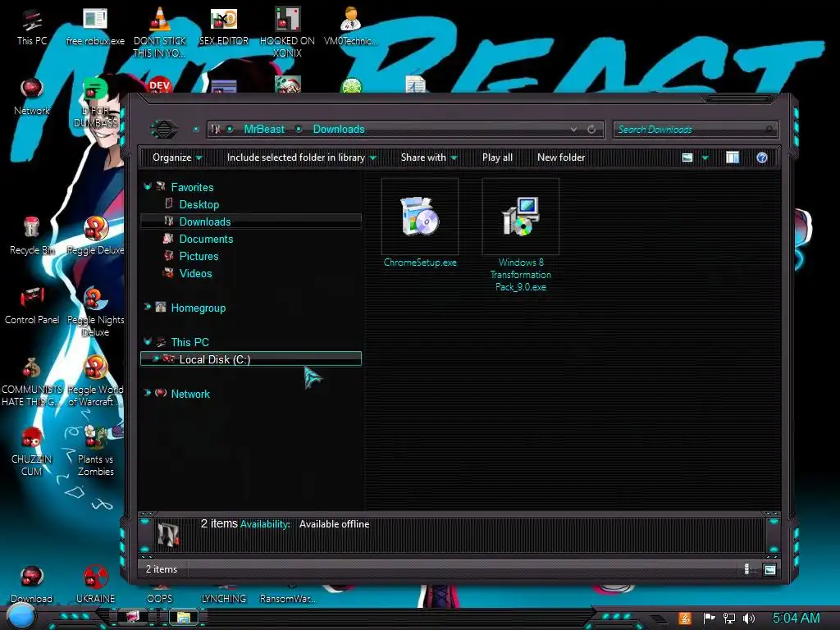
Task: Open the Share with dropdown
Action: click(x=428, y=157)
